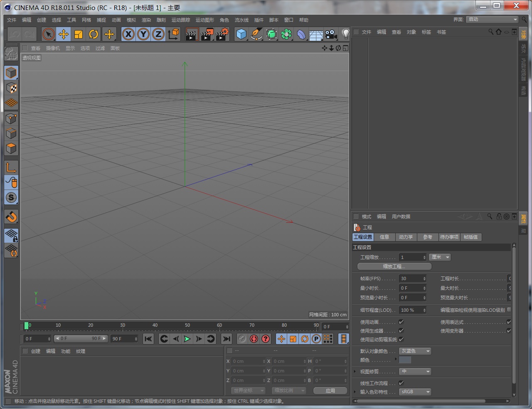
Task: Toggle parameter keyframe P button
Action: [316, 339]
